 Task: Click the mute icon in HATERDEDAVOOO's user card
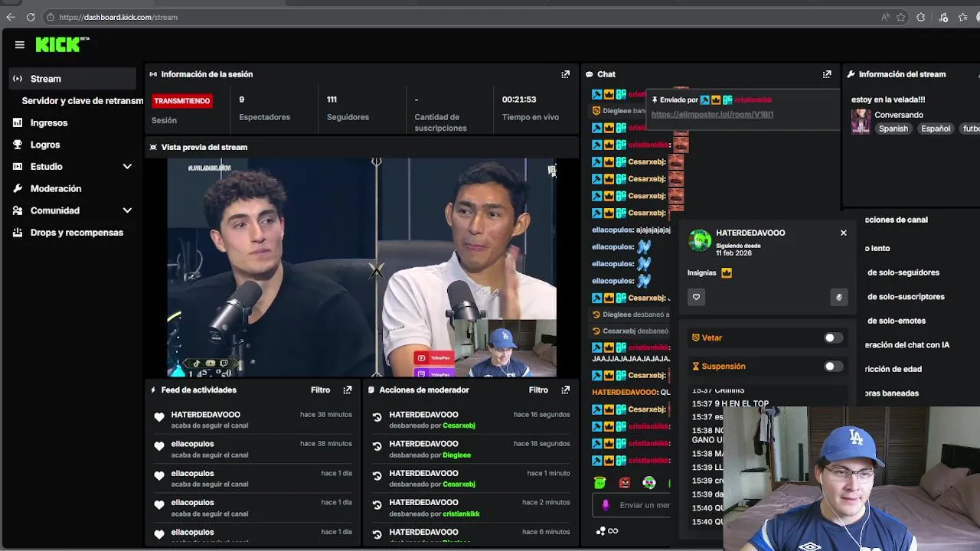[839, 297]
